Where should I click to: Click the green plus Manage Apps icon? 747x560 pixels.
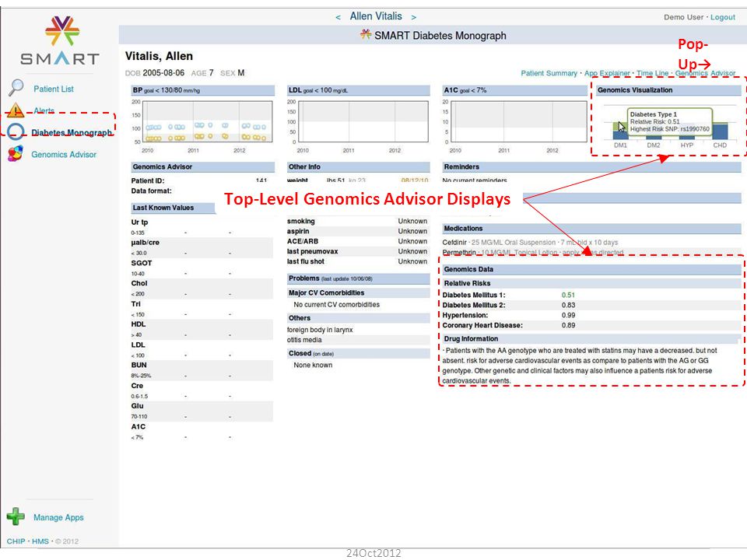click(x=16, y=516)
